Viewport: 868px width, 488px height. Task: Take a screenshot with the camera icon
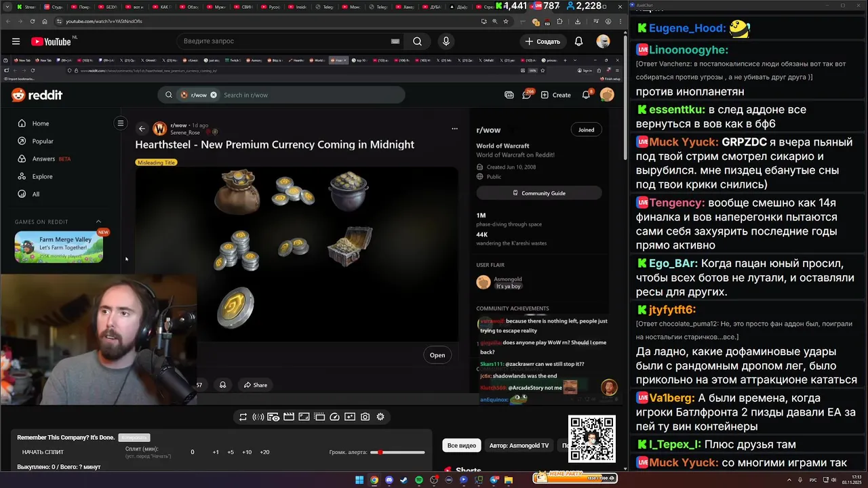click(x=365, y=417)
